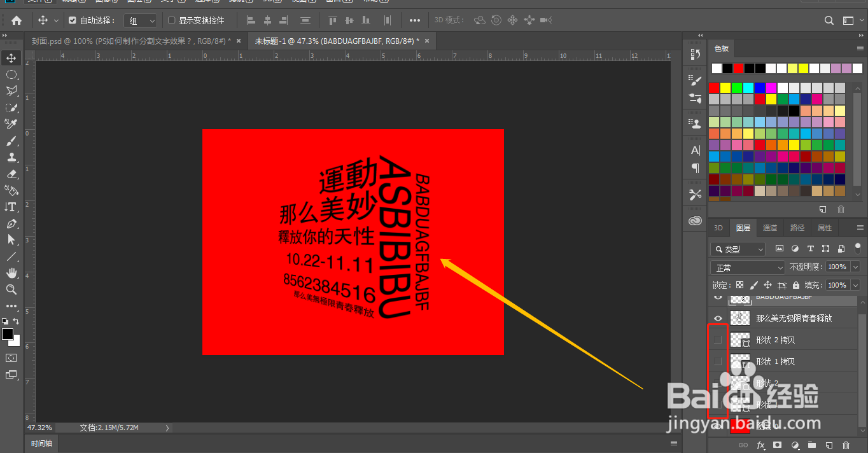Enable the 显示变换控件 checkbox

[171, 20]
